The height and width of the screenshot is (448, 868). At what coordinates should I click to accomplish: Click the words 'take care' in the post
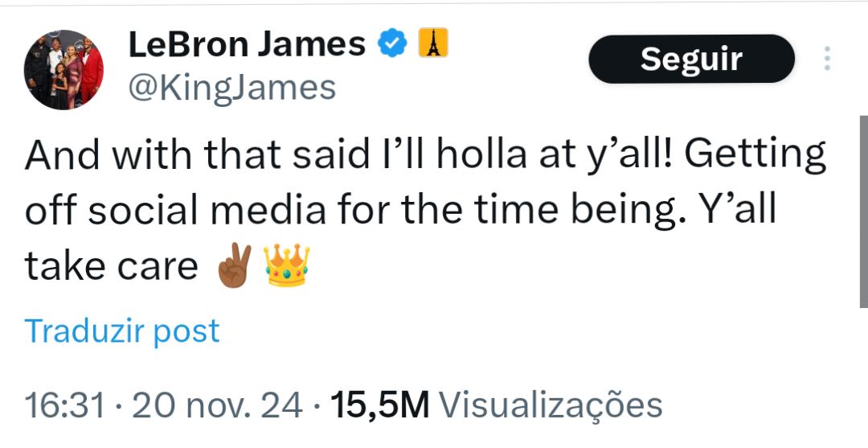pos(111,266)
